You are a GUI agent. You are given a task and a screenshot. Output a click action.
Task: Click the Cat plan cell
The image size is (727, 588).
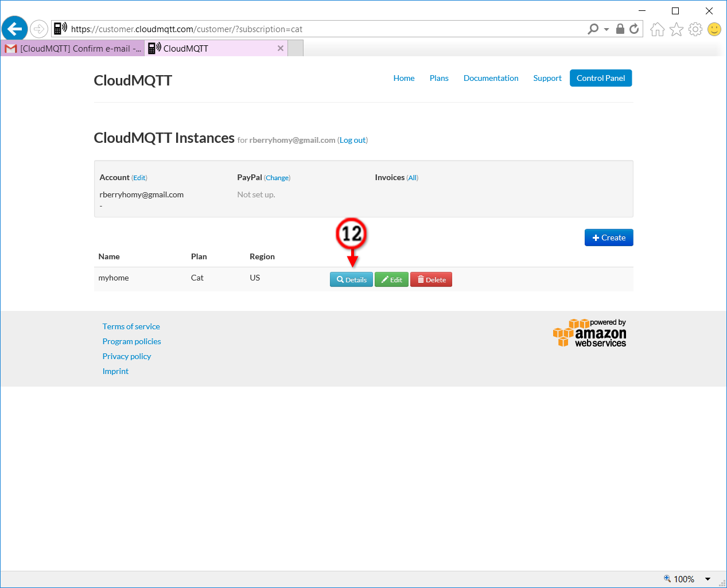197,278
